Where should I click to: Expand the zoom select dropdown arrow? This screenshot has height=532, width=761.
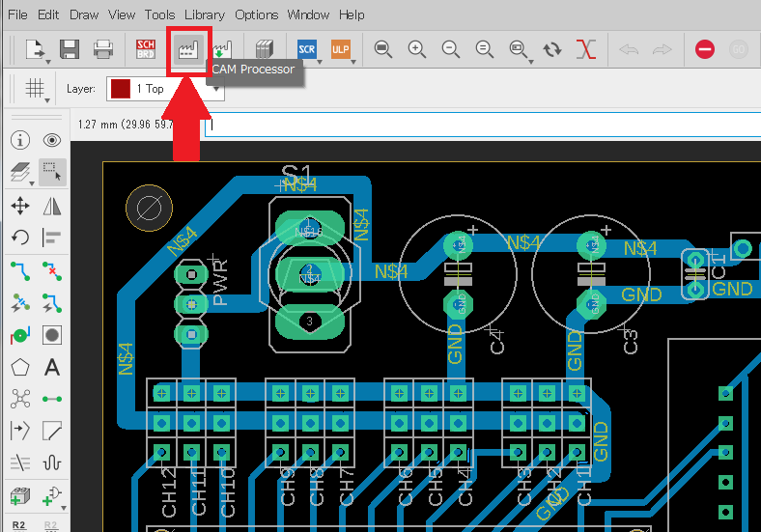point(531,62)
